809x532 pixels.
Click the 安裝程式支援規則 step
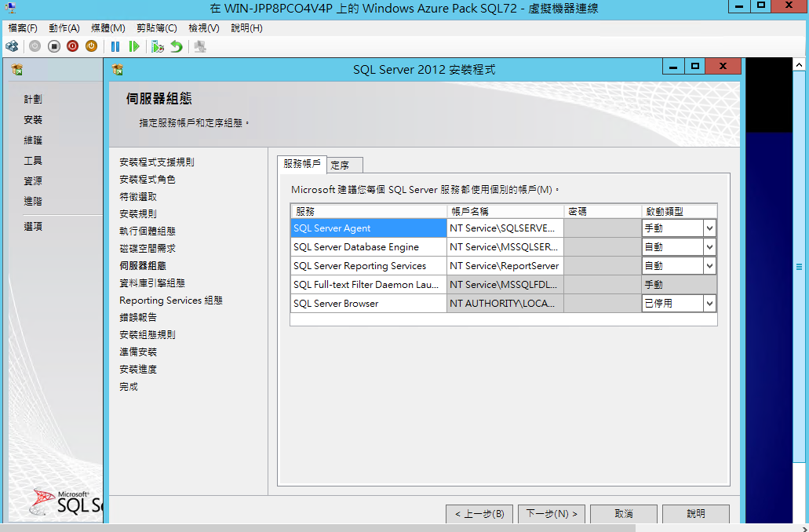(157, 162)
